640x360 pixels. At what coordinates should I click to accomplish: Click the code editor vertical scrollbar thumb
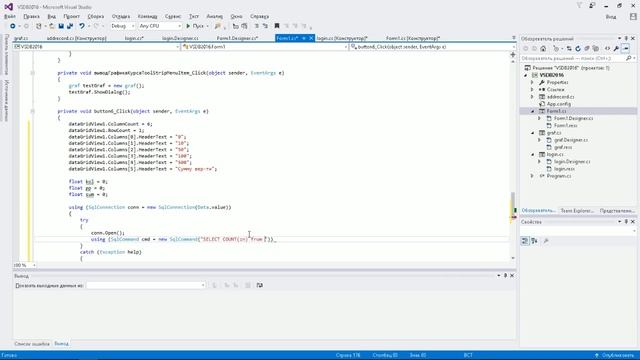pos(513,206)
